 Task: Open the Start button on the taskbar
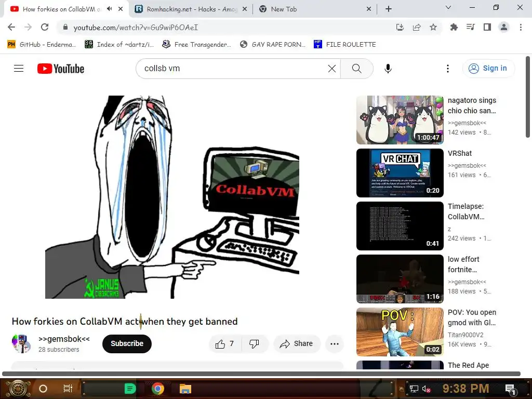pos(18,389)
